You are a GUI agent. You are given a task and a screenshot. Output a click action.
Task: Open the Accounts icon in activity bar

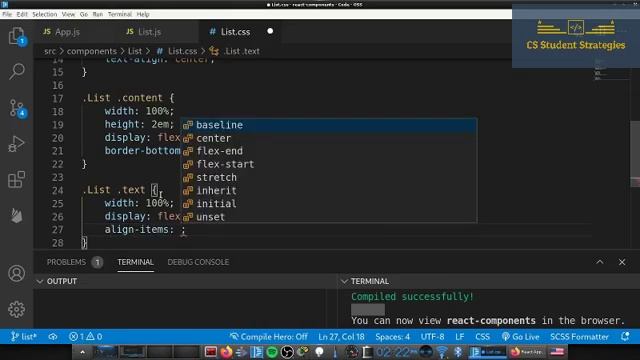[17, 273]
